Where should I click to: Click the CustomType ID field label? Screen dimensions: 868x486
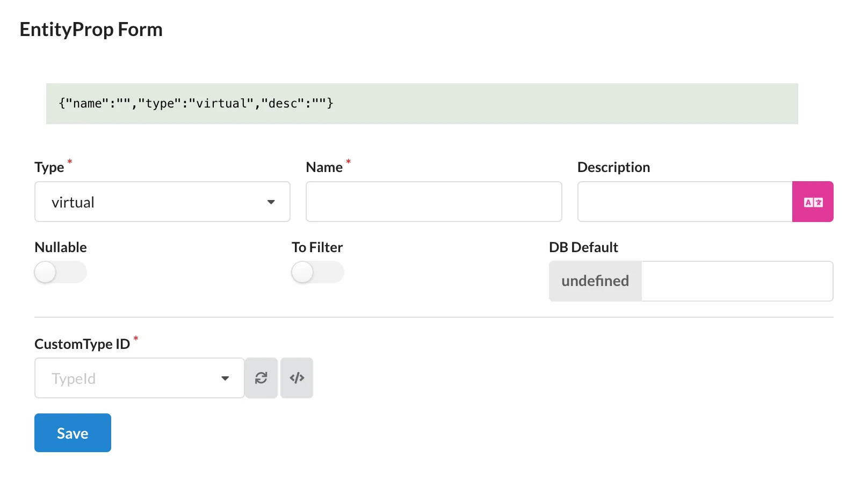click(82, 344)
